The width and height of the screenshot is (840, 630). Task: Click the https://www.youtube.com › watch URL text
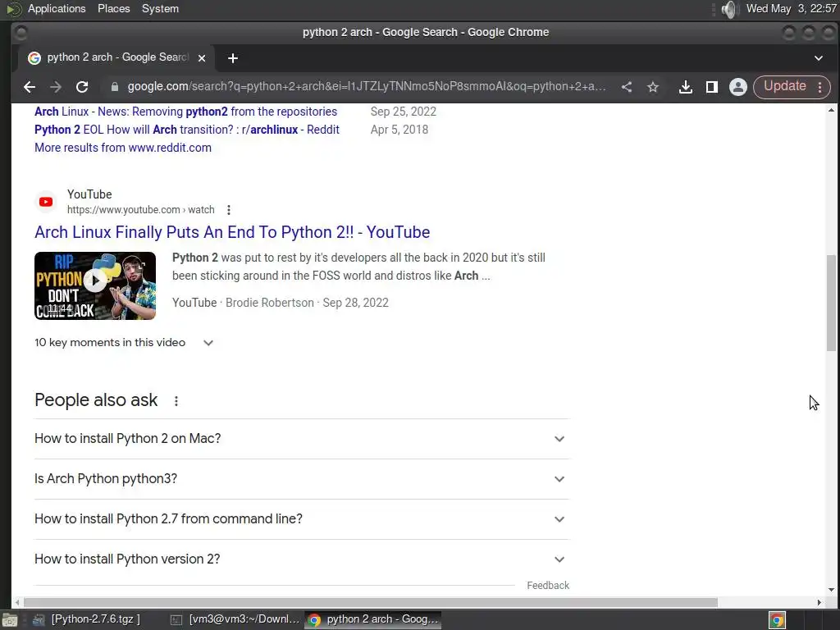point(140,209)
